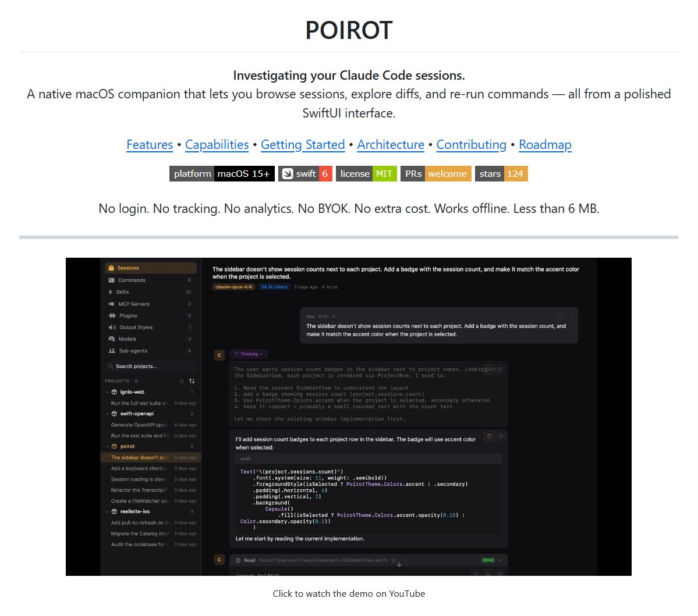
Task: Collapse the swift-openapi project chevron
Action: [x=107, y=414]
